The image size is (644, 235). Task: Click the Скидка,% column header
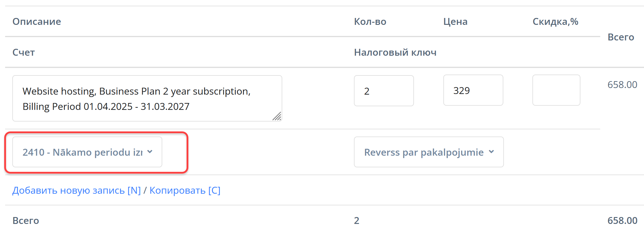pyautogui.click(x=555, y=22)
